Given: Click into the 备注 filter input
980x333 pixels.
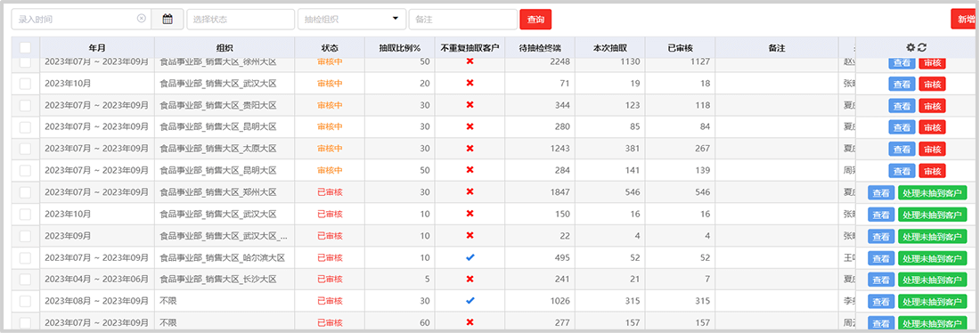Looking at the screenshot, I should pos(463,20).
